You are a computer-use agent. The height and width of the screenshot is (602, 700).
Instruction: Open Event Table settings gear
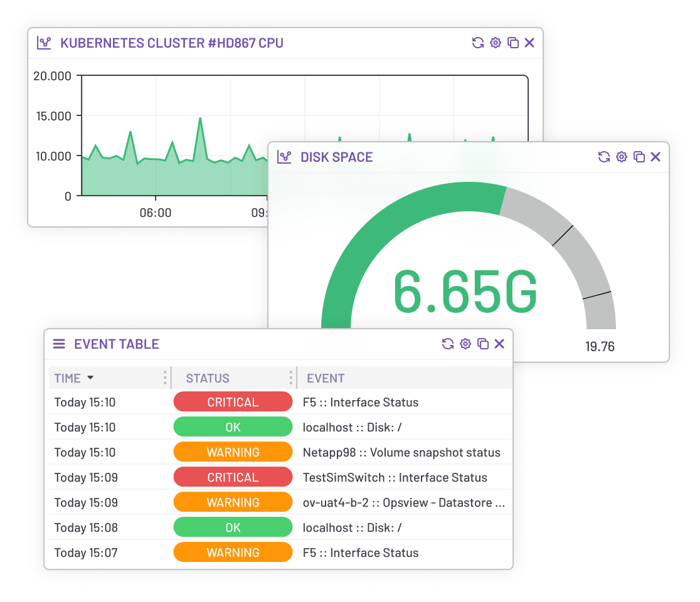(465, 344)
